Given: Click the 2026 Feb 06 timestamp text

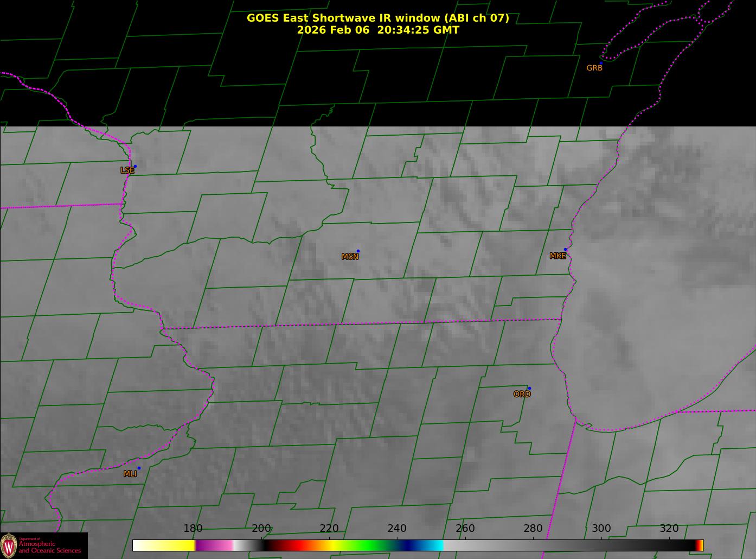Looking at the screenshot, I should point(378,30).
